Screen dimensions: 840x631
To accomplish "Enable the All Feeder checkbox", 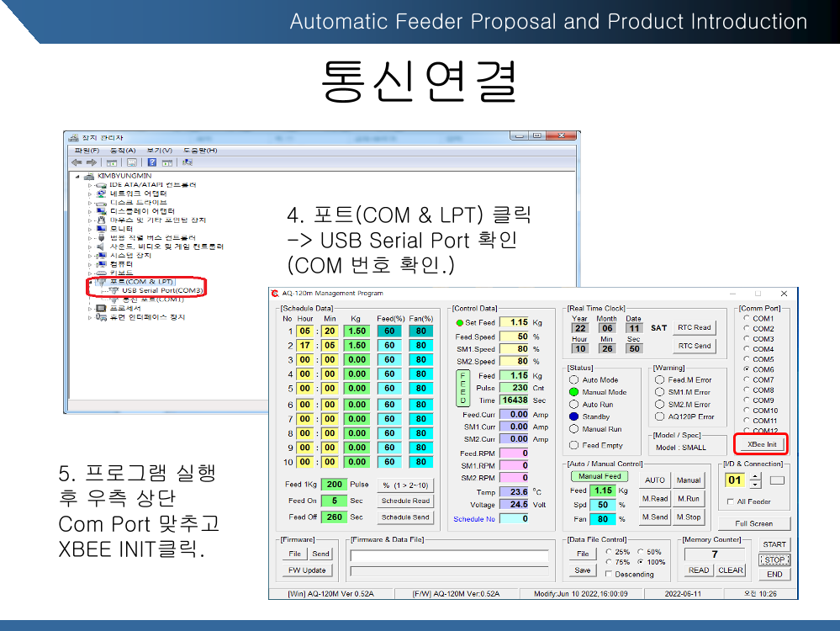I will point(730,501).
